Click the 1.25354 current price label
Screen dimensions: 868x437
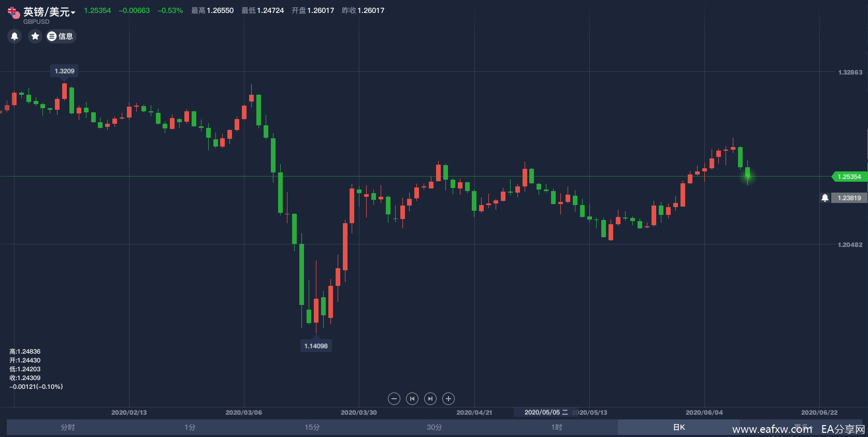(x=849, y=177)
